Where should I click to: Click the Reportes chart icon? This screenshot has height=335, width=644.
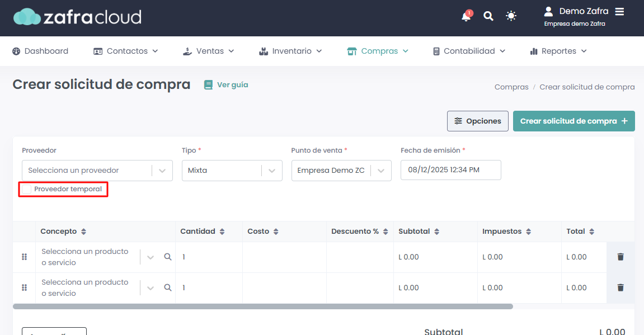pyautogui.click(x=534, y=51)
